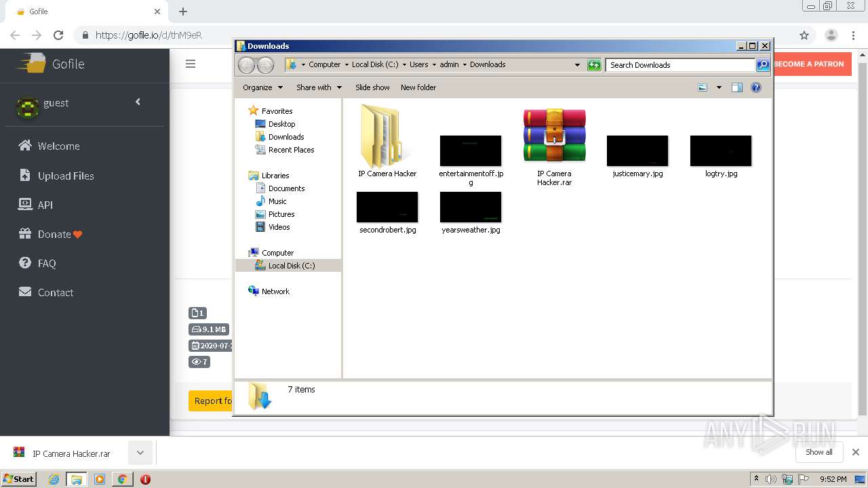Click Show all downloads button

819,452
